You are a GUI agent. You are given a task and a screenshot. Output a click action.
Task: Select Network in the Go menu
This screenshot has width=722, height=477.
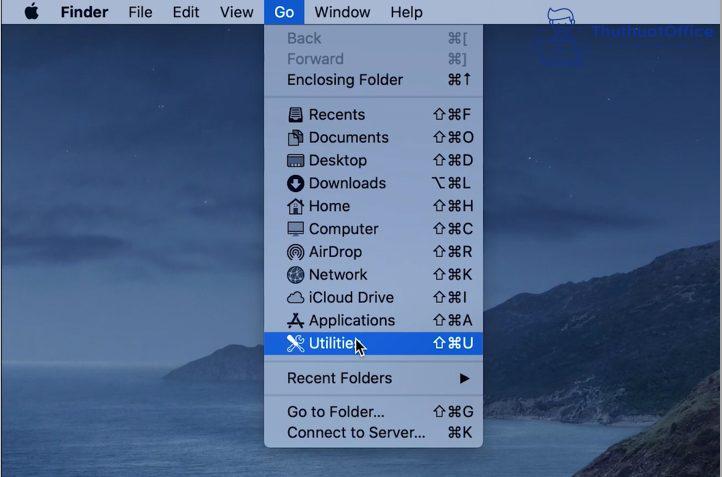click(373, 274)
